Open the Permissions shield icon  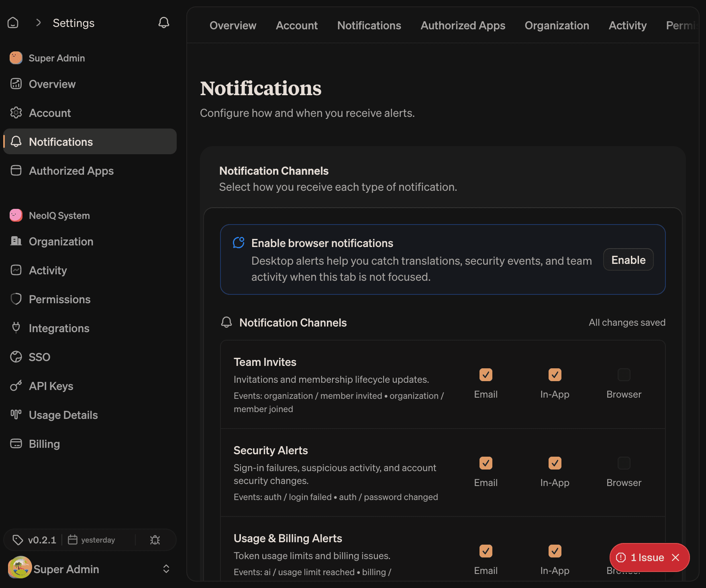click(16, 299)
